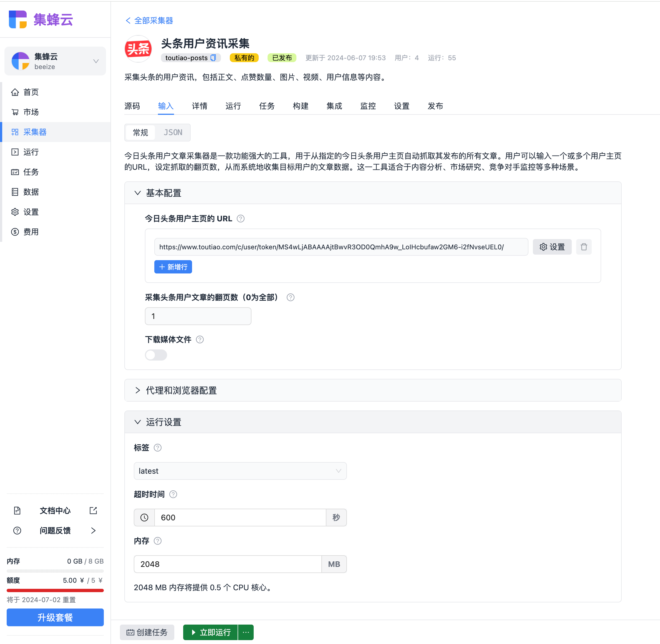Focus the toutiao user URL input
Viewport: 660px width, 644px height.
[341, 247]
